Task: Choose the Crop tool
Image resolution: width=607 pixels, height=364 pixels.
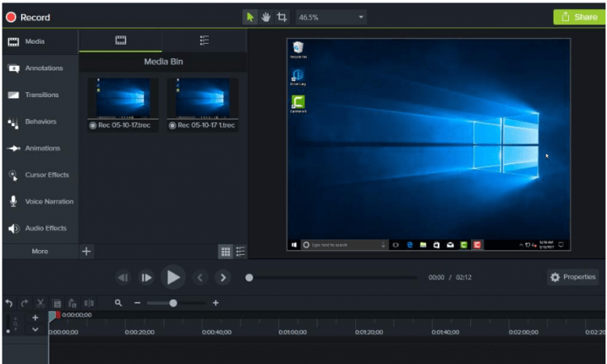Action: coord(282,17)
